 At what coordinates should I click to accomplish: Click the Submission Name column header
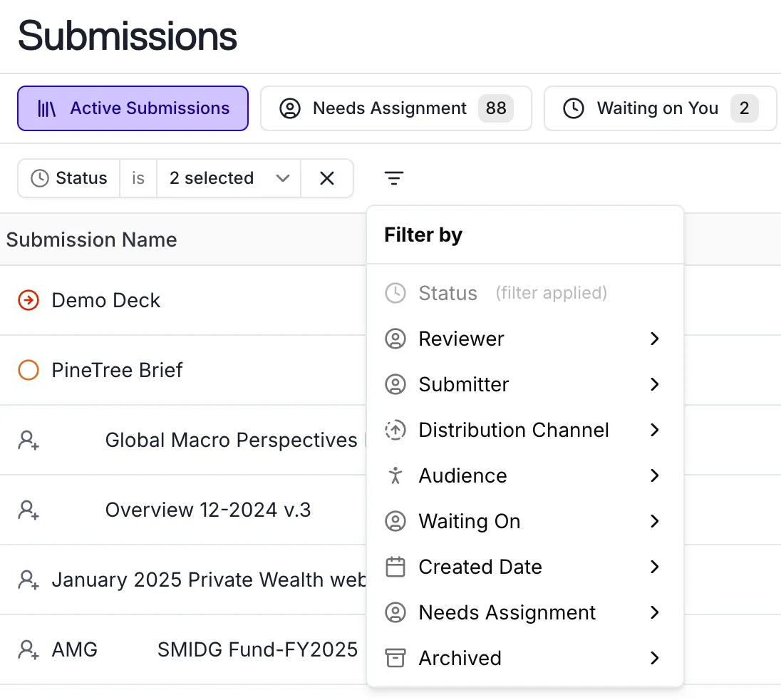(92, 240)
